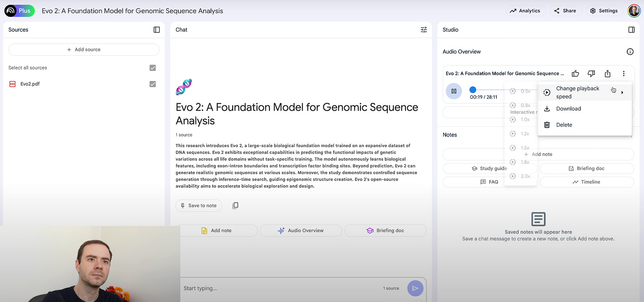Viewport: 644px width, 302px height.
Task: Click the notebook title in header
Action: (x=132, y=11)
